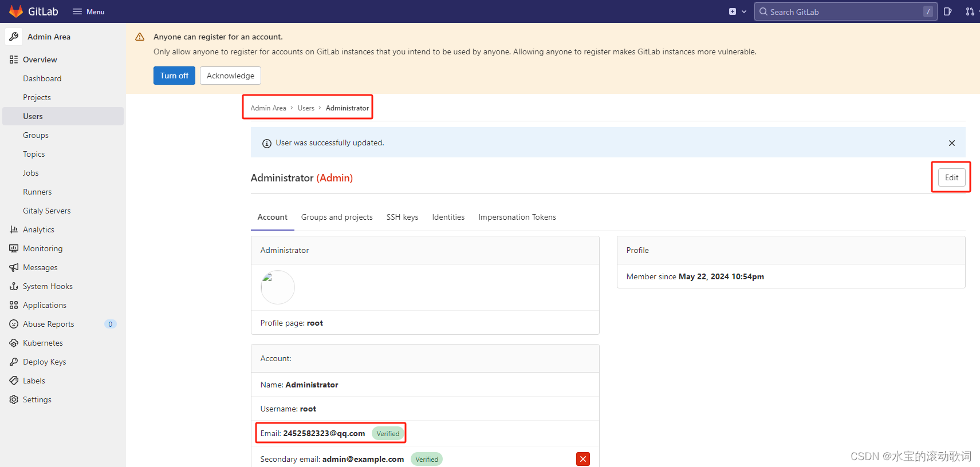The height and width of the screenshot is (467, 980).
Task: Switch to Impersonation Tokens tab
Action: coord(517,217)
